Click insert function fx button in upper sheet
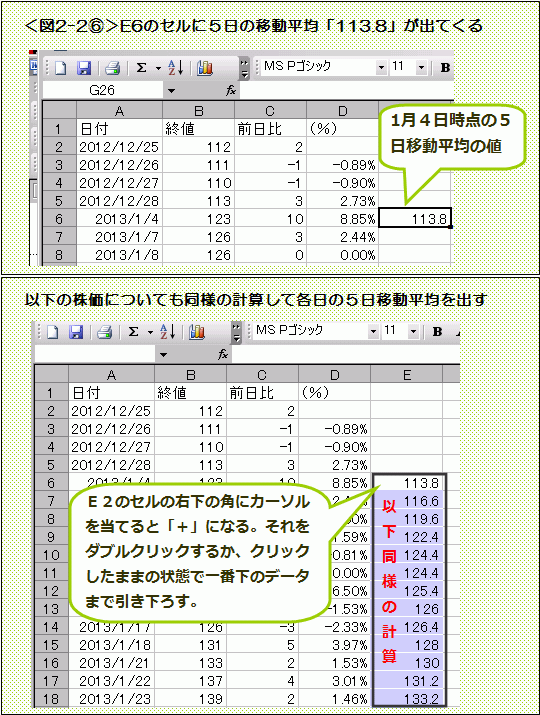 click(231, 91)
